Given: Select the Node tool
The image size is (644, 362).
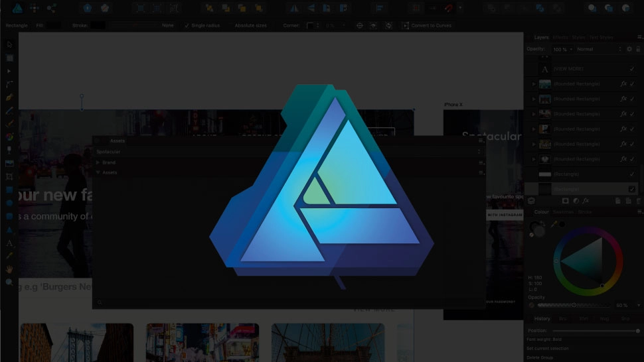Looking at the screenshot, I should [x=9, y=71].
